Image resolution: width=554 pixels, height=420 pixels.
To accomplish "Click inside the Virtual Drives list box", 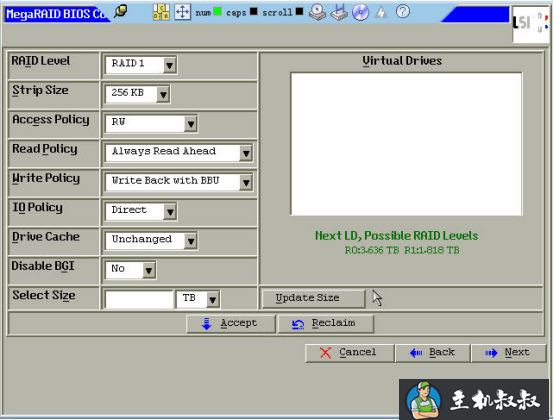I will coord(406,144).
